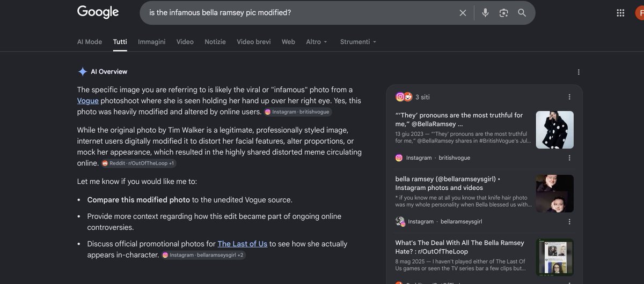The height and width of the screenshot is (284, 644).
Task: Switch to AI Mode tab
Action: [90, 42]
